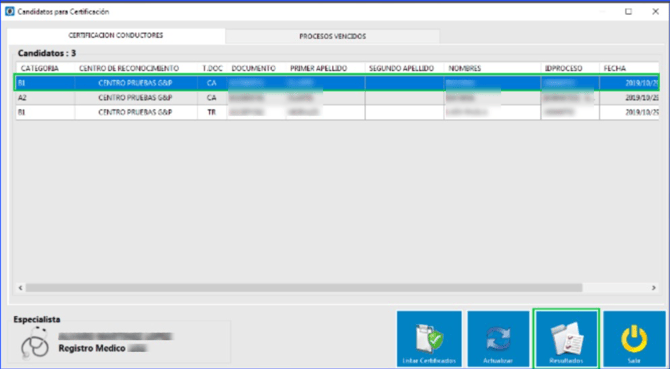The image size is (670, 369).
Task: Click the SEGUNDO APELLIDO column header
Action: pyautogui.click(x=404, y=68)
